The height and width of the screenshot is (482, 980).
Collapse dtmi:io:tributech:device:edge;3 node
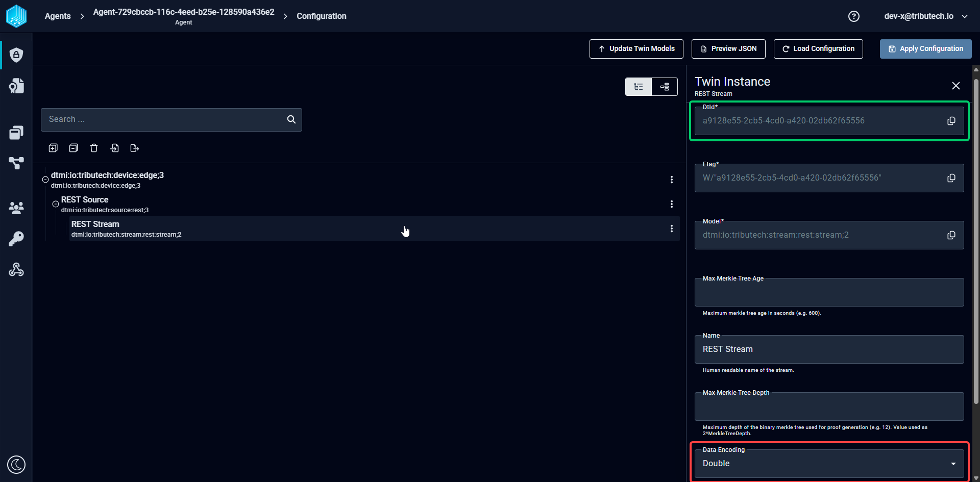point(45,180)
